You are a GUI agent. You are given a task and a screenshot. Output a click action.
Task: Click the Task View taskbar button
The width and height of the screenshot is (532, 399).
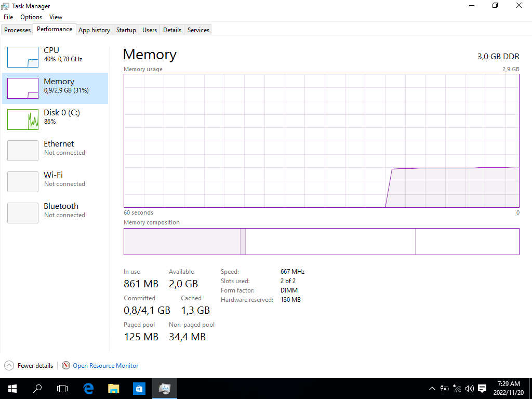coord(62,388)
